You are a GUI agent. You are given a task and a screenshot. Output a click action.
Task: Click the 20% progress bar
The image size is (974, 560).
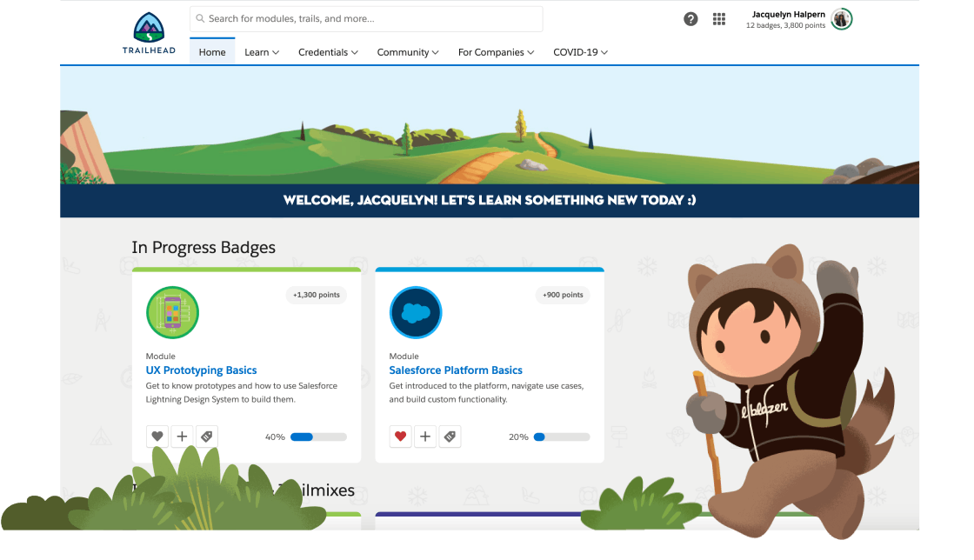pos(562,437)
